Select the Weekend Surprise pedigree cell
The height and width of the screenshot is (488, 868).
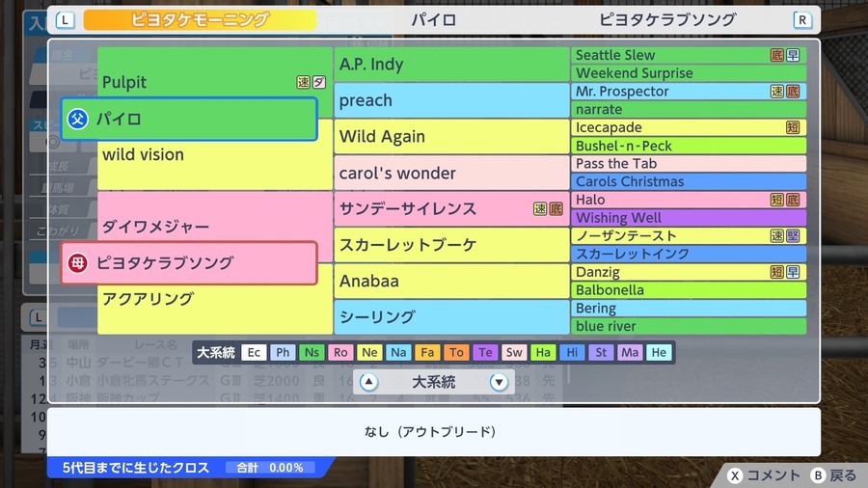click(689, 73)
